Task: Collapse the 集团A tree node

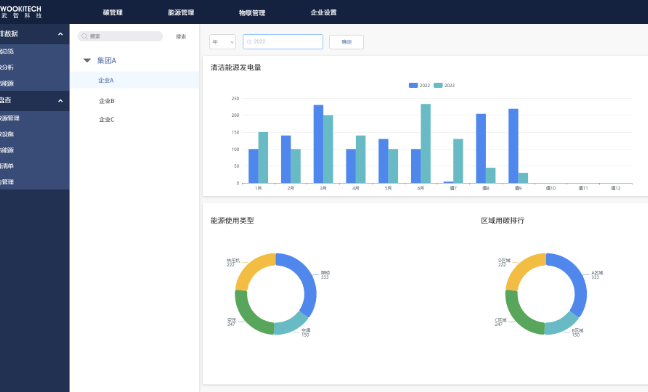Action: click(x=87, y=60)
